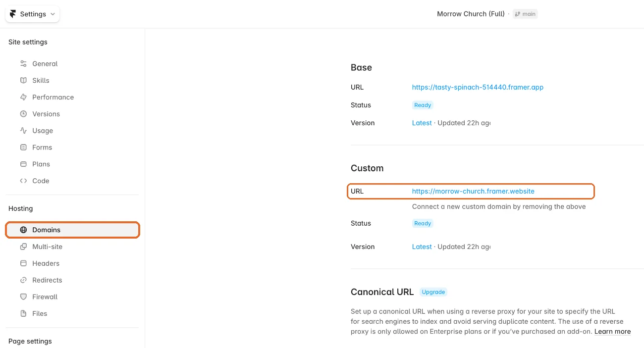644x348 pixels.
Task: Click the Usage activity icon
Action: [x=23, y=131]
